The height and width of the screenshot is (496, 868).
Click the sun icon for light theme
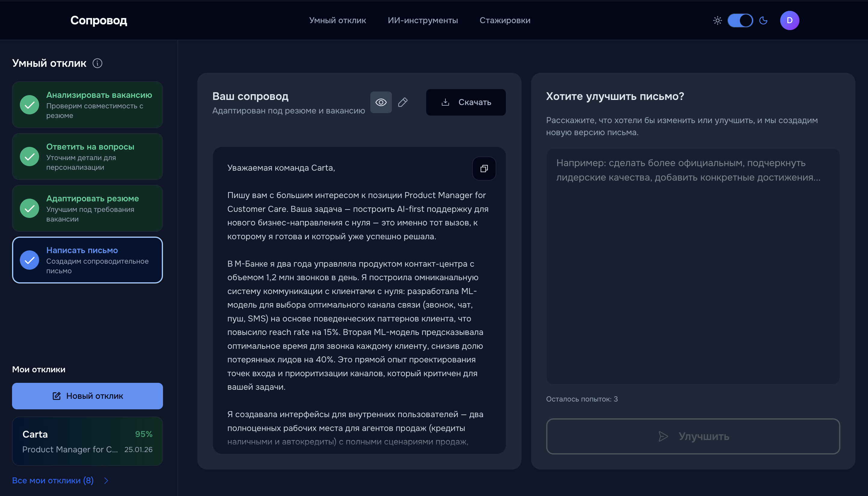tap(717, 20)
